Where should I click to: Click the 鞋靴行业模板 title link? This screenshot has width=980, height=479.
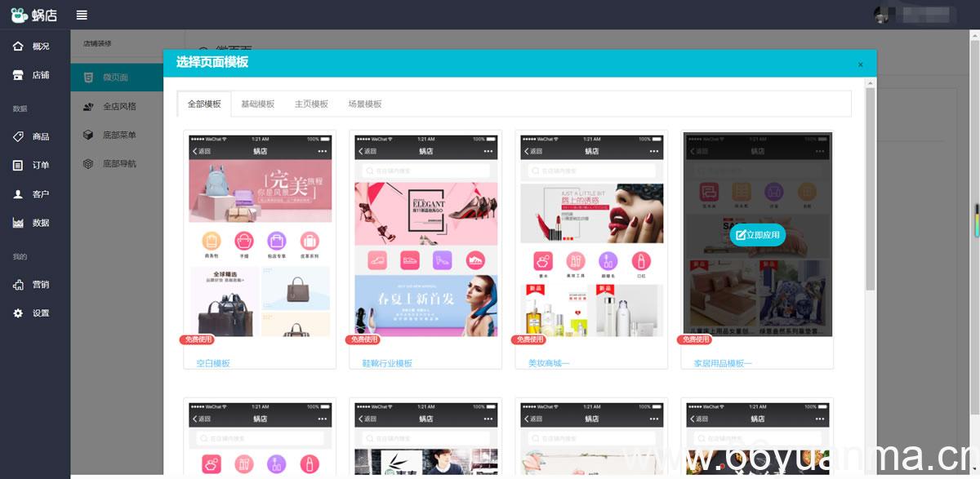coord(387,363)
